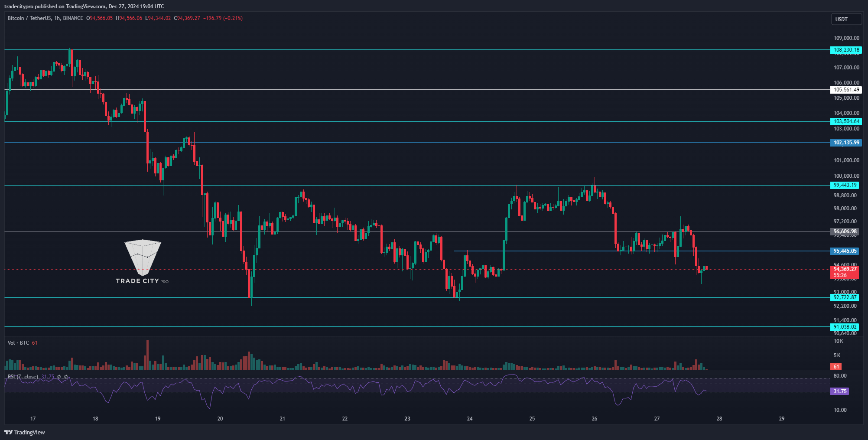Click the red 61 volume axis label

pos(836,367)
